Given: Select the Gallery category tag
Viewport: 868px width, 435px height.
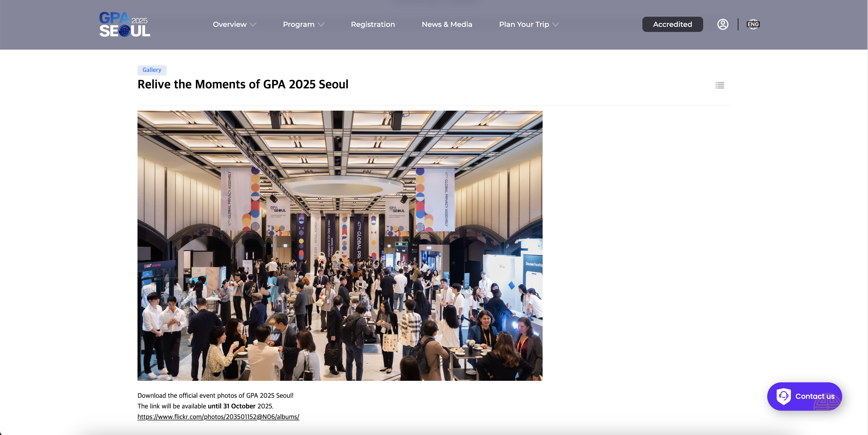Looking at the screenshot, I should (152, 70).
